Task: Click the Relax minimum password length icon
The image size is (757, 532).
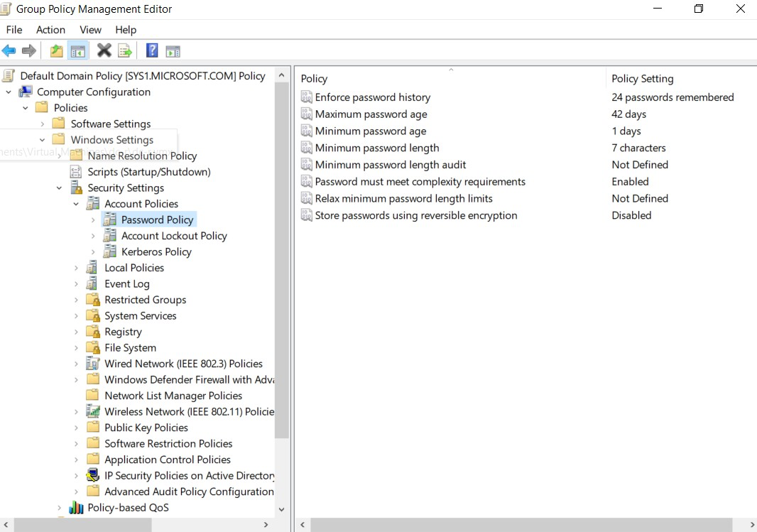Action: pyautogui.click(x=307, y=198)
